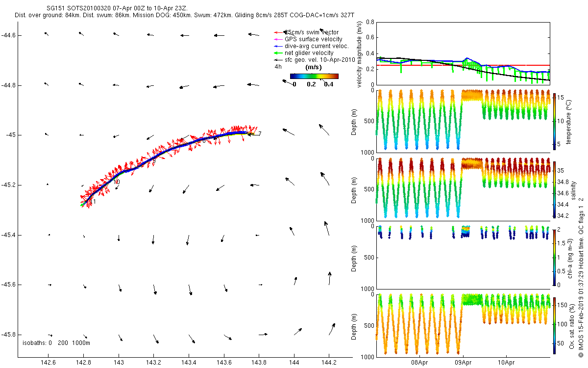Click the '4h' label beside the colorbar

coord(278,67)
